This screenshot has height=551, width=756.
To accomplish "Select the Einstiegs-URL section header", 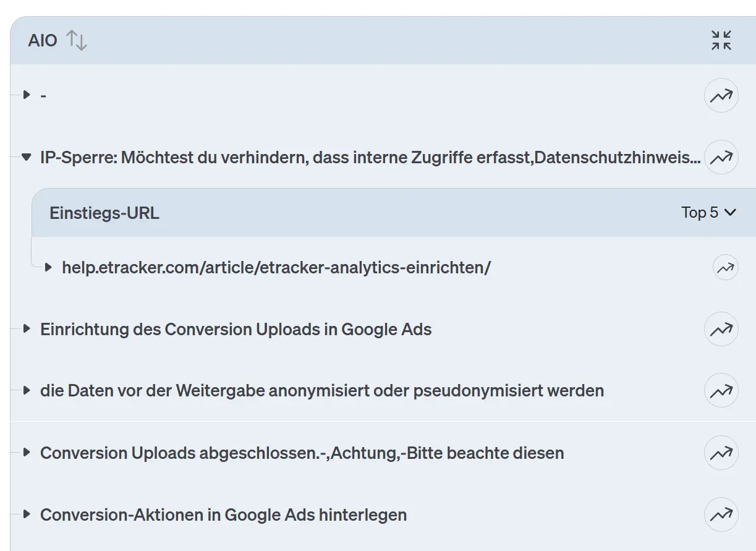I will (103, 212).
